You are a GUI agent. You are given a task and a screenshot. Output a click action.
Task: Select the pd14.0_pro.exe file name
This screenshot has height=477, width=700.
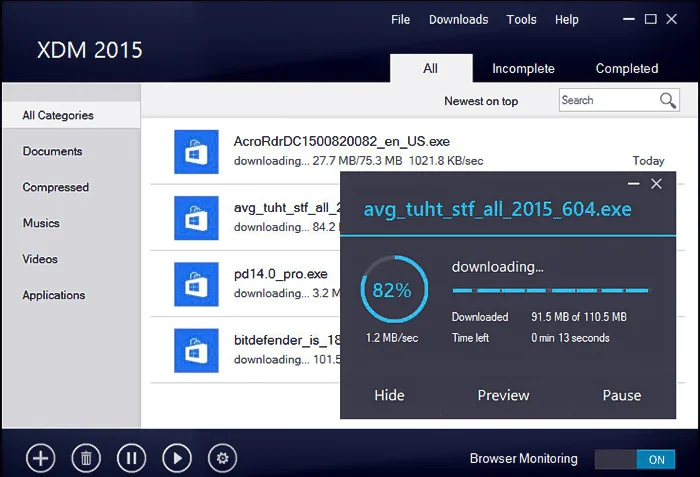point(280,274)
